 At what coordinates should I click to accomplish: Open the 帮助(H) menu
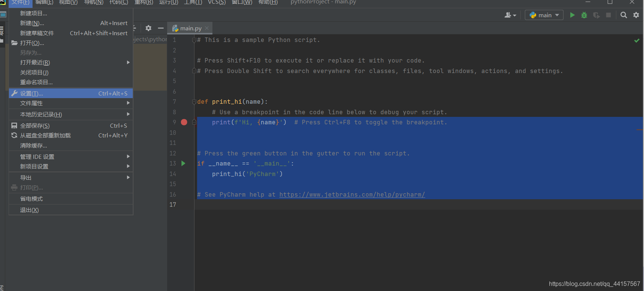pos(268,2)
